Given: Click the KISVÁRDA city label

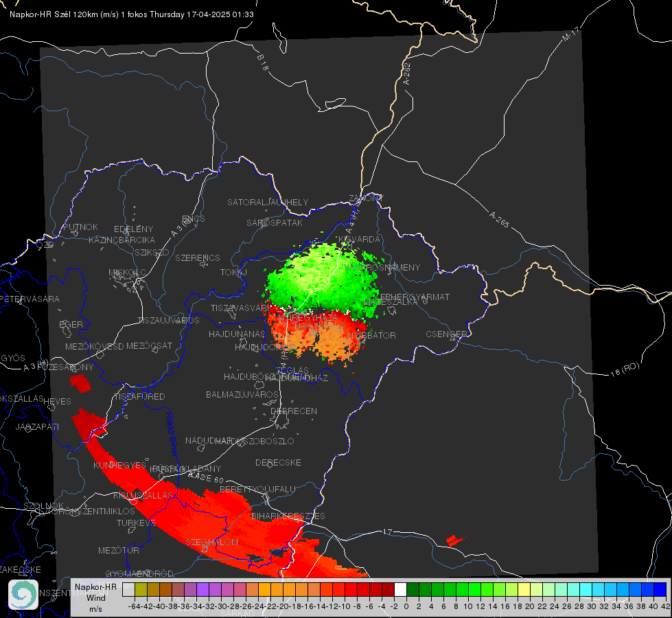Looking at the screenshot, I should 359,239.
